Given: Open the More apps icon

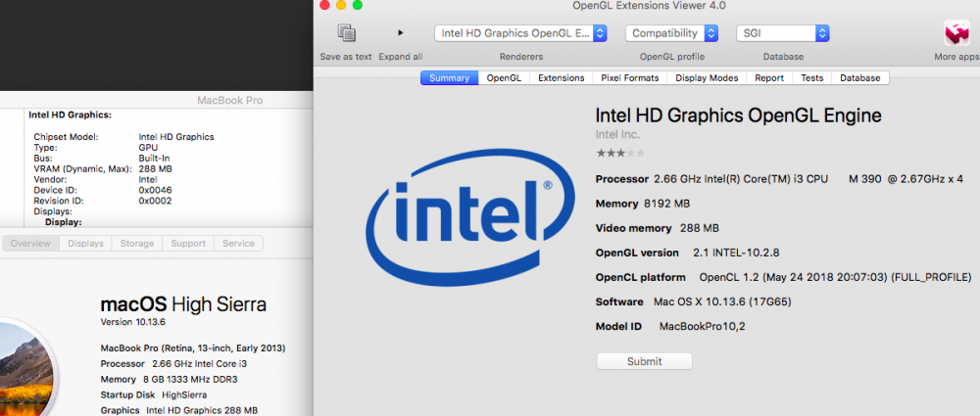Looking at the screenshot, I should [x=956, y=33].
